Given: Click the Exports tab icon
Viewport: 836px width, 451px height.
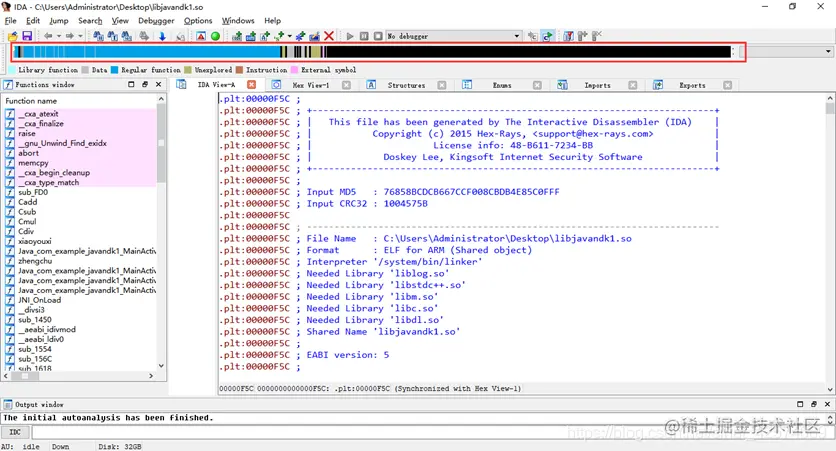Looking at the screenshot, I should tap(658, 85).
